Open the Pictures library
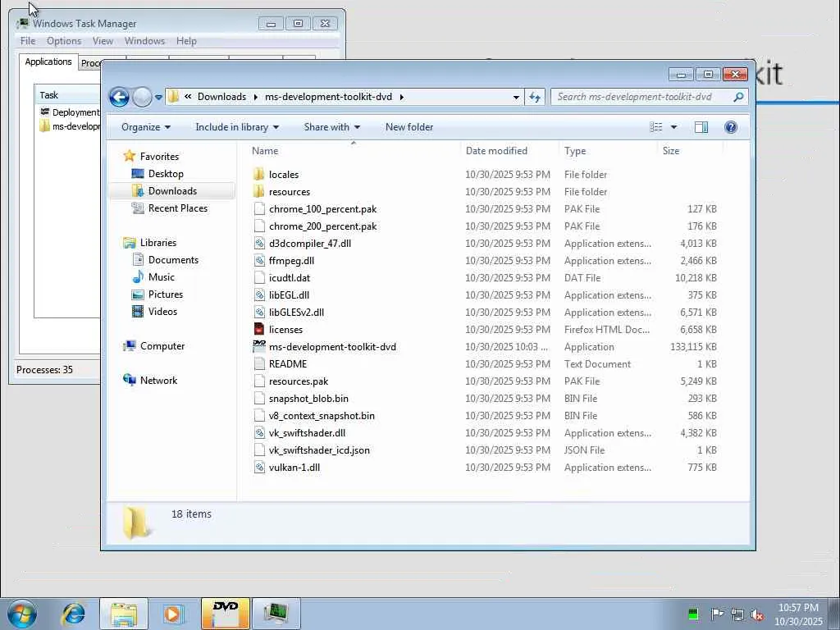 point(166,294)
